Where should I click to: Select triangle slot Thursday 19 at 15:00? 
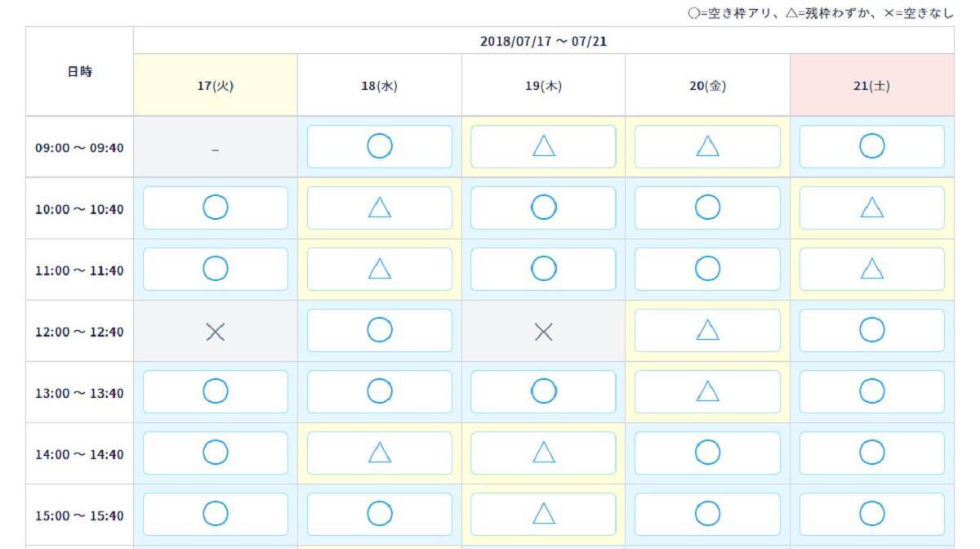[543, 514]
